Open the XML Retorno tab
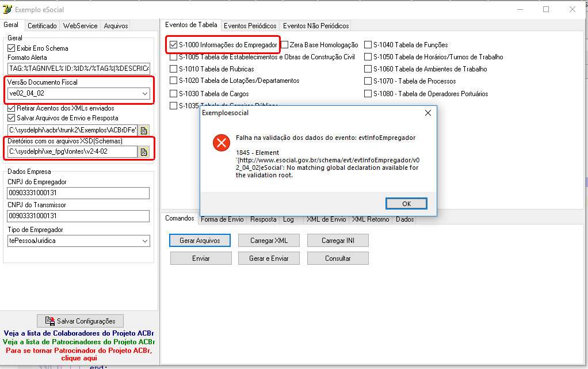Screen dimensions: 588x369 click(371, 219)
